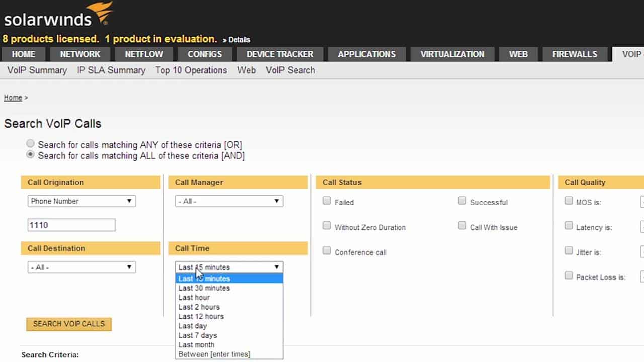Choose highlighted Last 15 minutes option
Screen dimensions: 644x362
point(229,279)
